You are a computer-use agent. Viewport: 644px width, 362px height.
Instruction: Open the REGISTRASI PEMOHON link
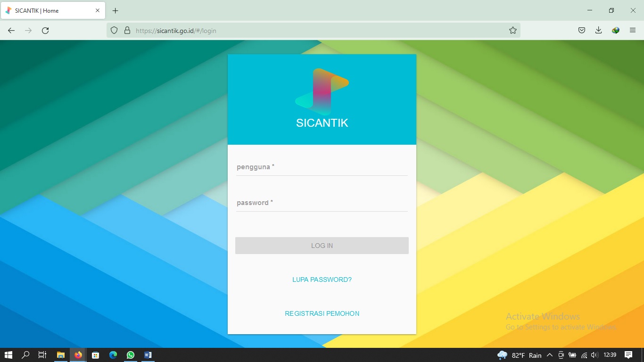point(322,313)
